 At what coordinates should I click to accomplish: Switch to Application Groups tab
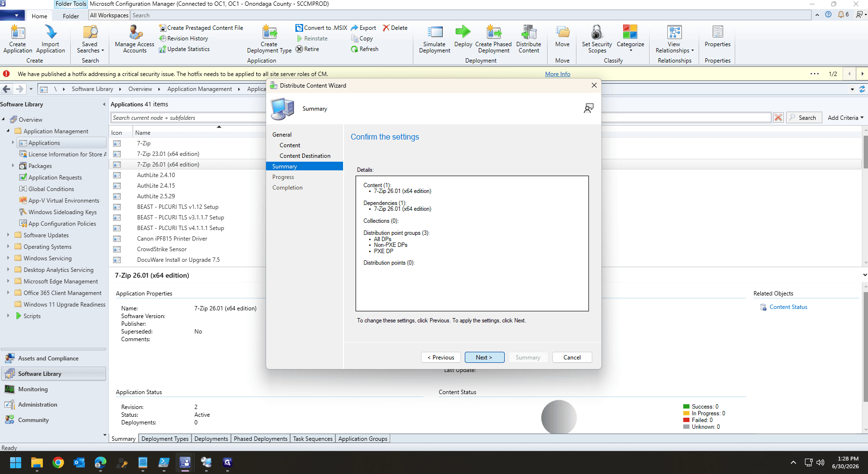(x=363, y=439)
